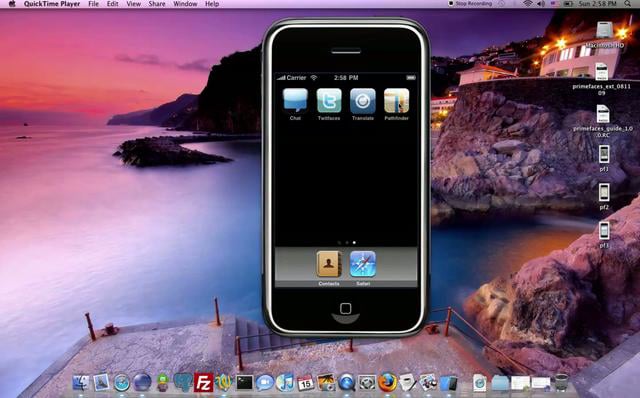640x398 pixels.
Task: Open the Edit menu
Action: (x=113, y=4)
